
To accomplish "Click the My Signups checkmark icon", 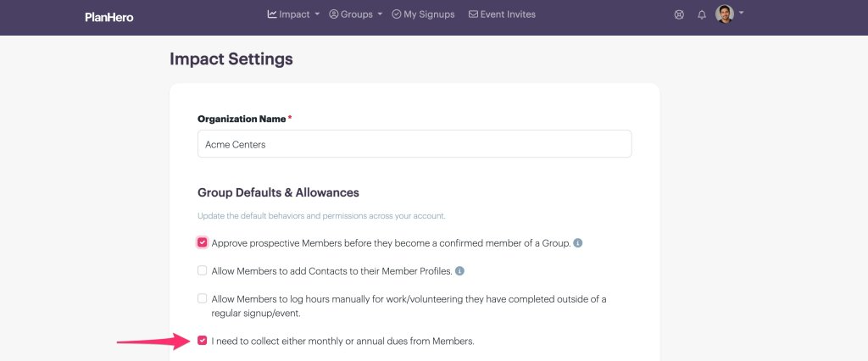I will coord(397,14).
